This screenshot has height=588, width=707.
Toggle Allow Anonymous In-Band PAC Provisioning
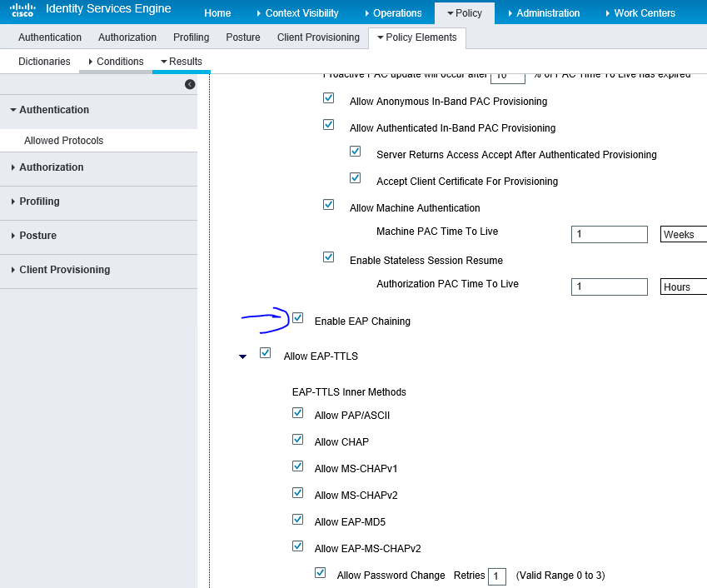(329, 97)
